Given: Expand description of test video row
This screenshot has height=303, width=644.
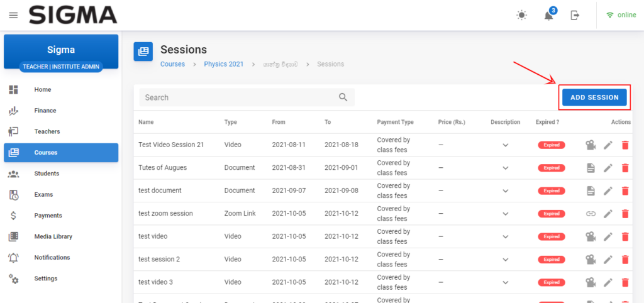Looking at the screenshot, I should (506, 237).
